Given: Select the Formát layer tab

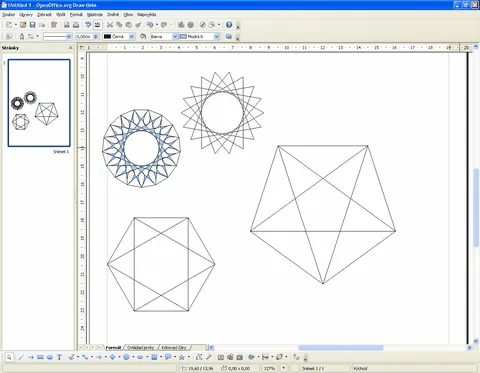Looking at the screenshot, I should tap(113, 348).
